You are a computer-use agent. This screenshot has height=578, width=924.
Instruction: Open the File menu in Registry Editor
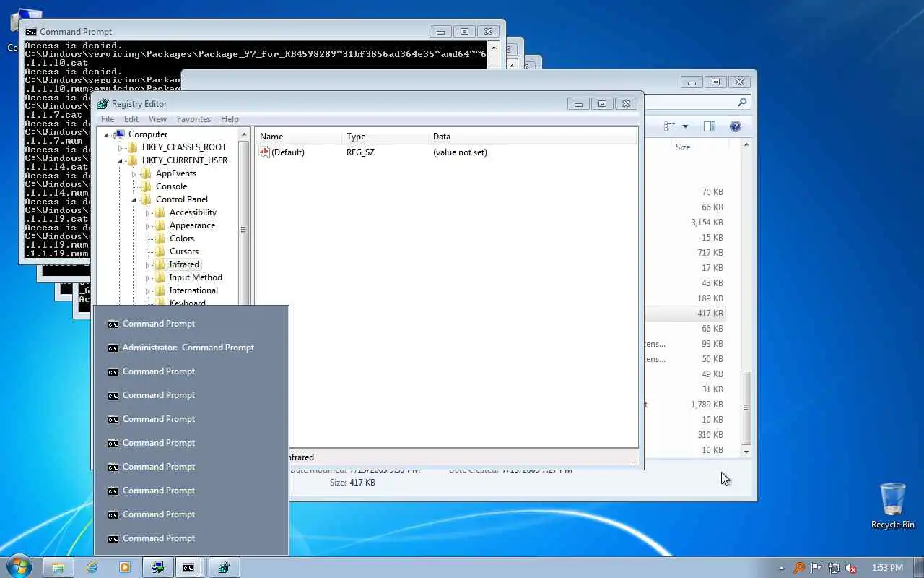pyautogui.click(x=108, y=119)
